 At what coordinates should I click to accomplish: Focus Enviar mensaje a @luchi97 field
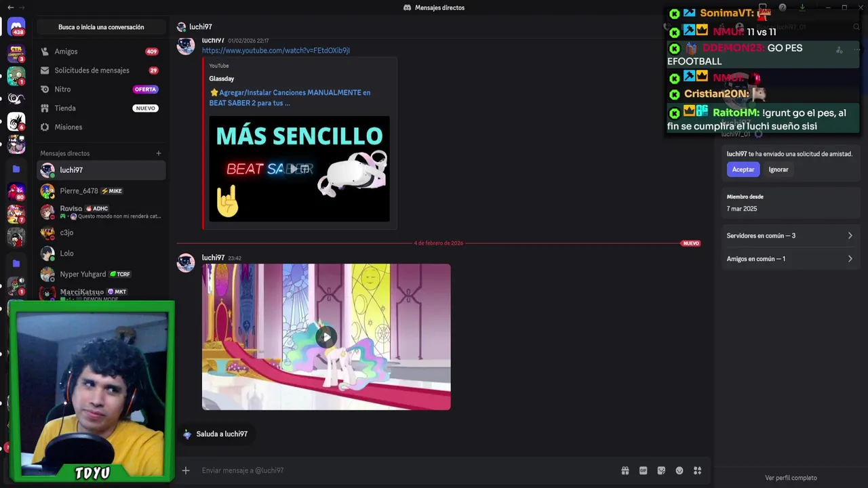[407, 470]
